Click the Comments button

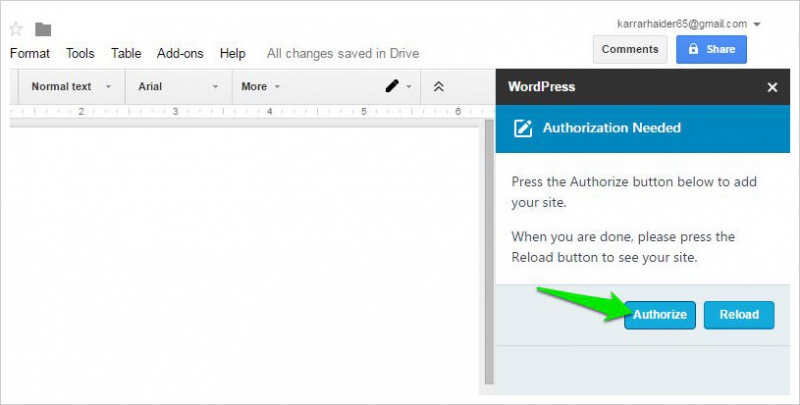630,49
